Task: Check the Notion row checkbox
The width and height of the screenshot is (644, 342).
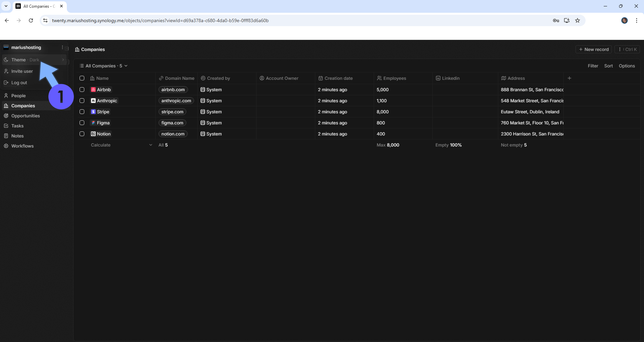Action: pyautogui.click(x=82, y=134)
